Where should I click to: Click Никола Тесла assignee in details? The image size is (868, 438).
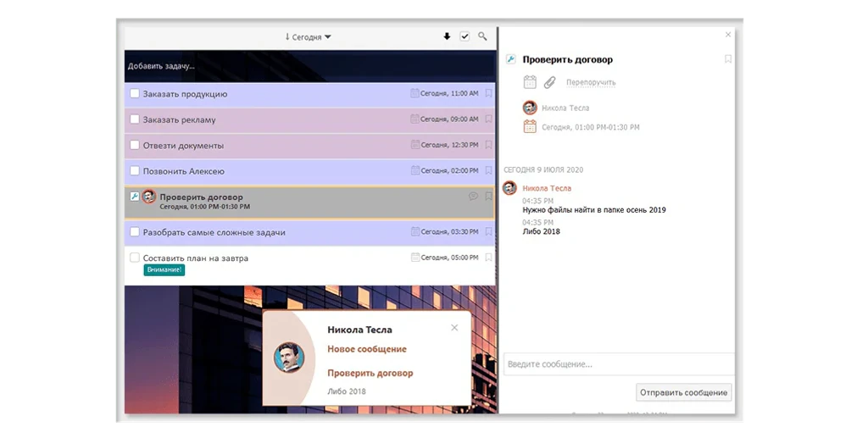pyautogui.click(x=565, y=108)
